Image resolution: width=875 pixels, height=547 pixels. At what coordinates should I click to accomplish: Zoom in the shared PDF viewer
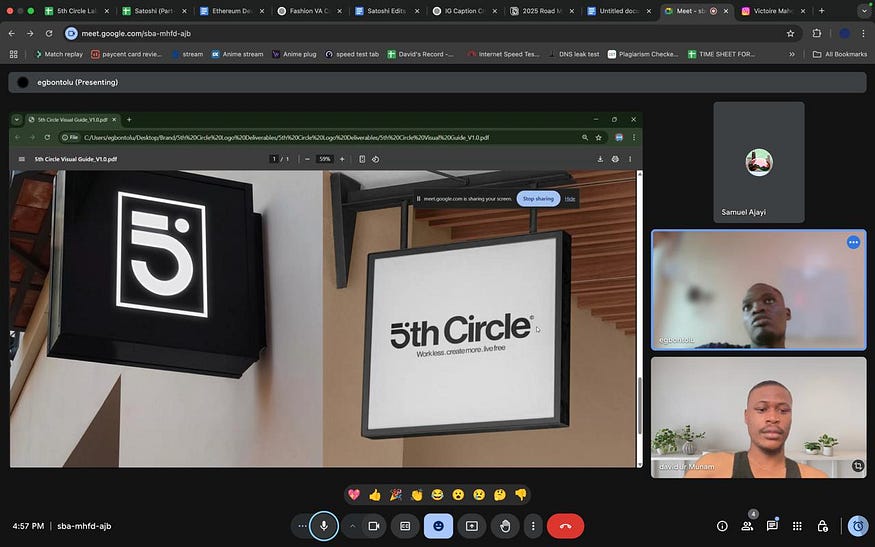(342, 159)
